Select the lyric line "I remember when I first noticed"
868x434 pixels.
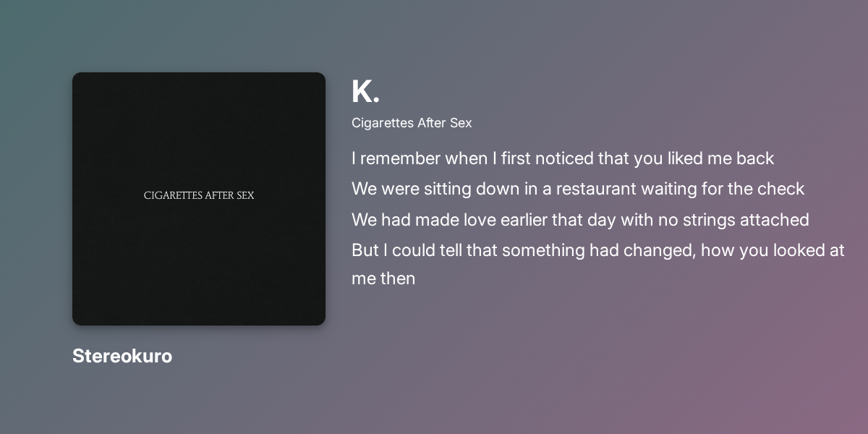coord(563,158)
